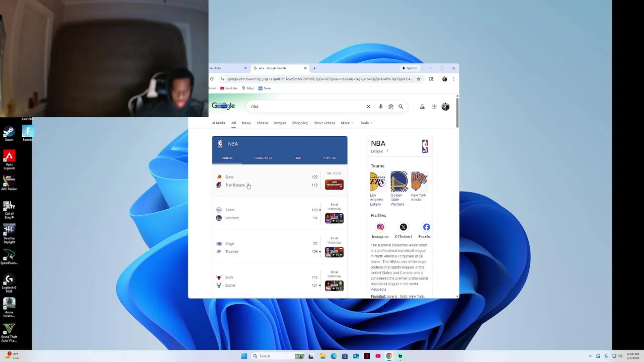Open a new Chrome tab
Screen dimensions: 644x362
(314, 68)
